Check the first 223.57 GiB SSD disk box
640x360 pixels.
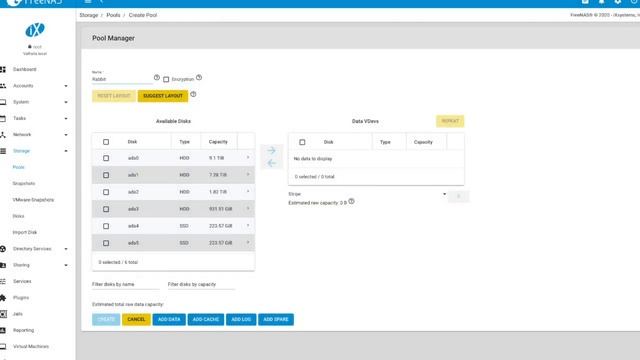click(106, 226)
